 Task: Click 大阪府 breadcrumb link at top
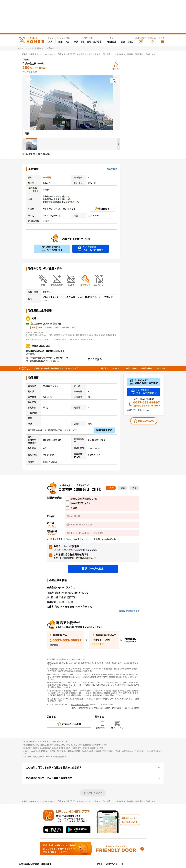81,54
